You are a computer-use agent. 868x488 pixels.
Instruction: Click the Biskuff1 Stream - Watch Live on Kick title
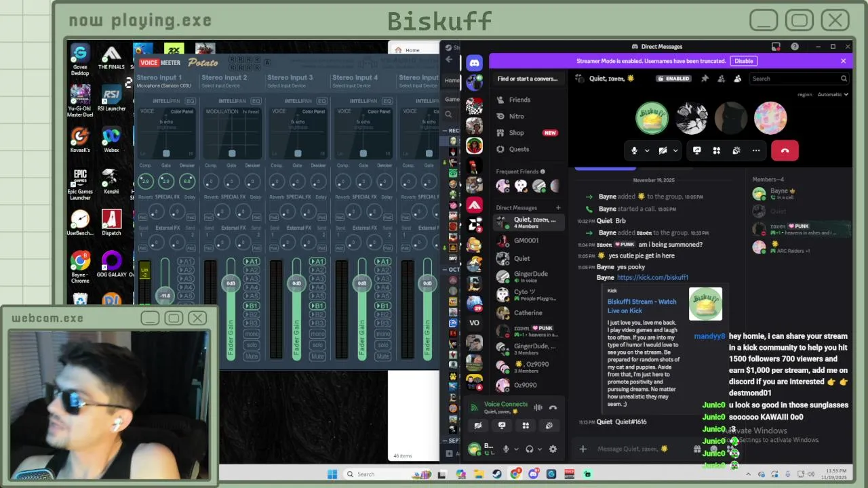pos(642,306)
